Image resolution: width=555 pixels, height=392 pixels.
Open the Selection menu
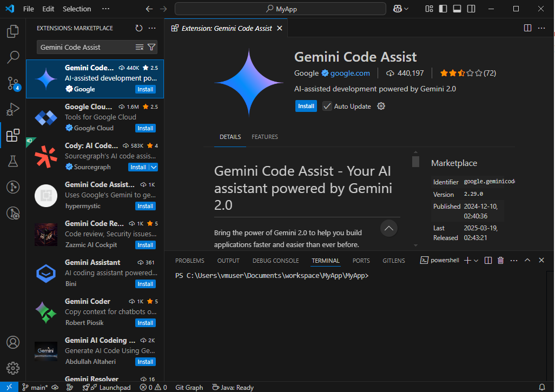pyautogui.click(x=77, y=9)
